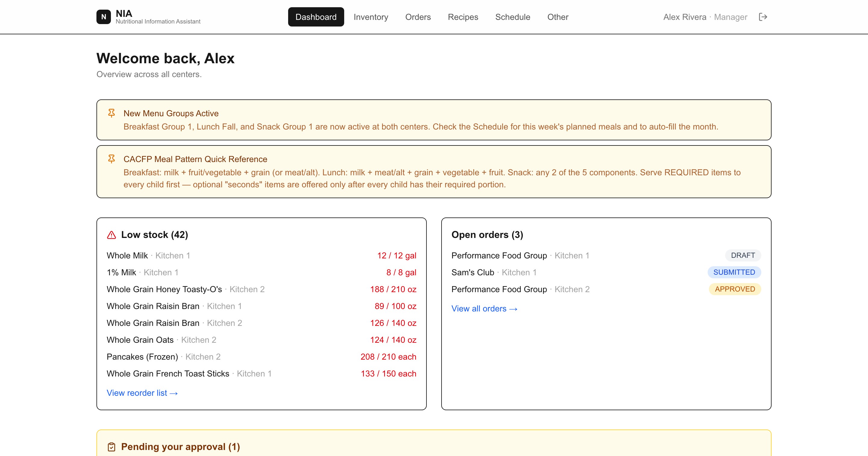Image resolution: width=868 pixels, height=456 pixels.
Task: Navigate to the Schedule tab
Action: [512, 17]
